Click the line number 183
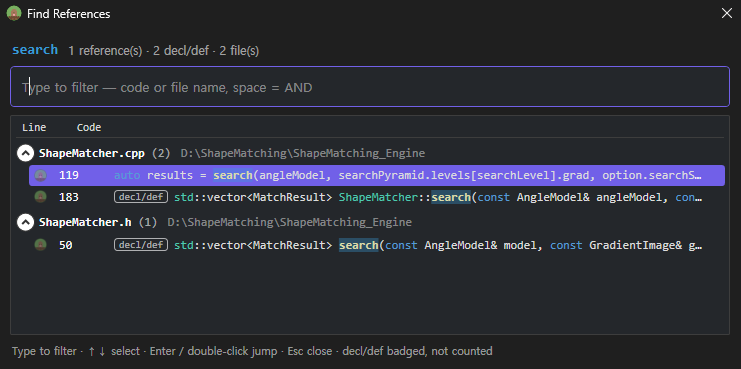This screenshot has width=741, height=369. coord(69,197)
